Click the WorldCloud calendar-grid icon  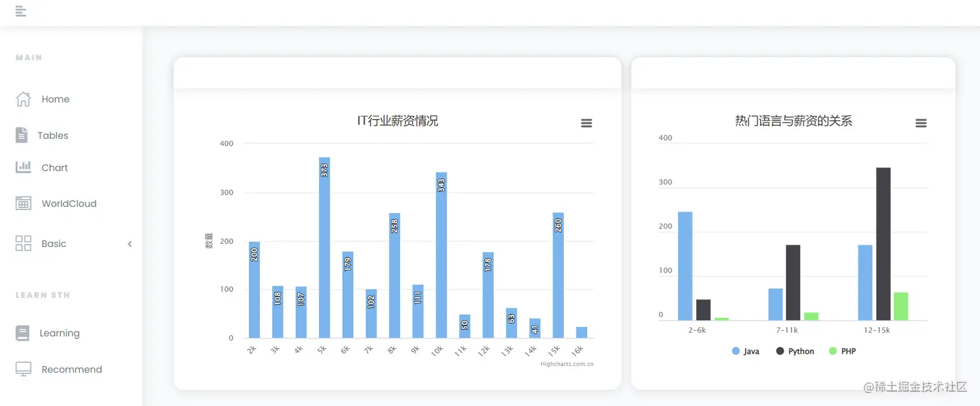click(23, 203)
